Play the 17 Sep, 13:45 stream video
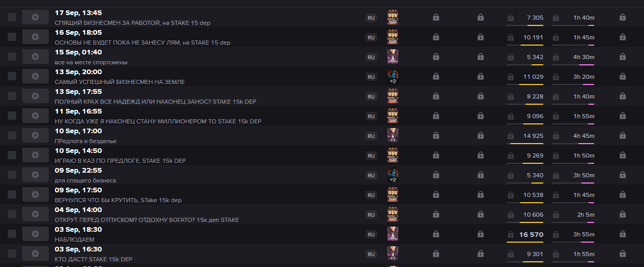This screenshot has height=267, width=644. pyautogui.click(x=35, y=17)
